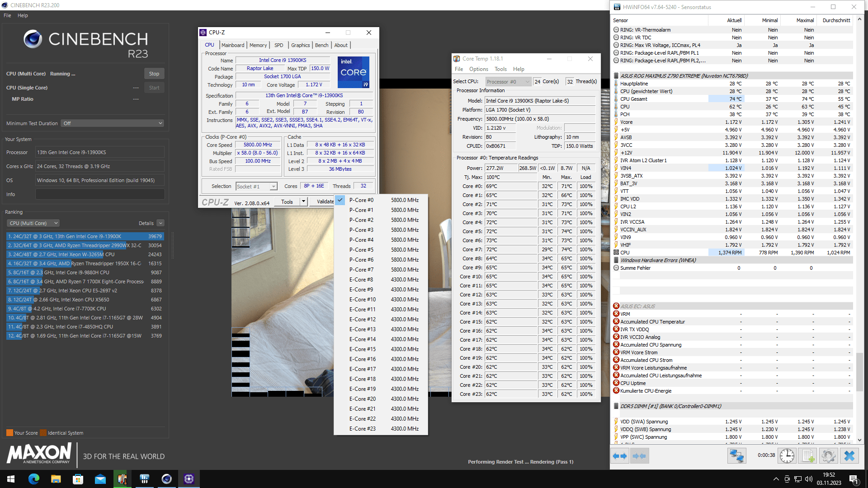
Task: Open Cinebench Help menu
Action: click(x=23, y=15)
